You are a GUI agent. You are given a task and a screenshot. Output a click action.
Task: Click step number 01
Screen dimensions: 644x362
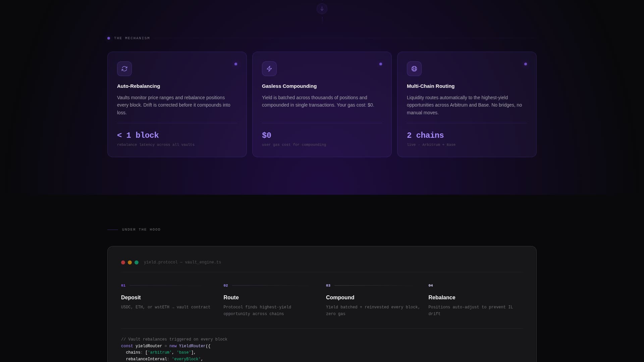pos(123,286)
